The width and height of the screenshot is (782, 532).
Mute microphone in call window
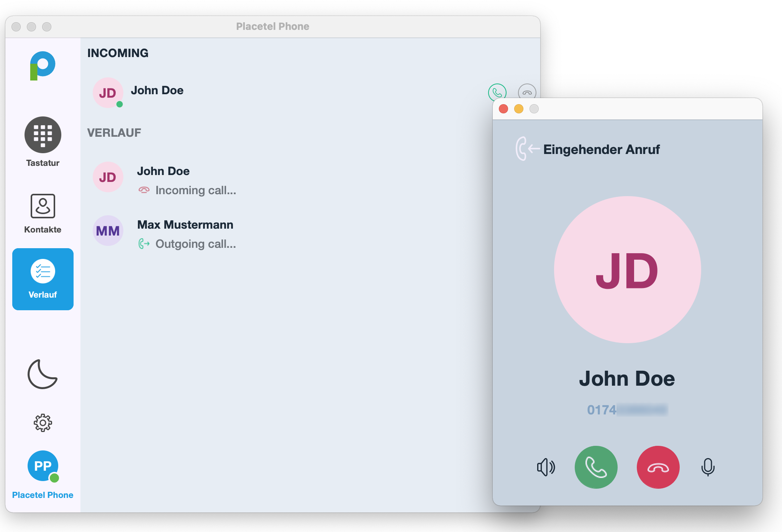[708, 467]
